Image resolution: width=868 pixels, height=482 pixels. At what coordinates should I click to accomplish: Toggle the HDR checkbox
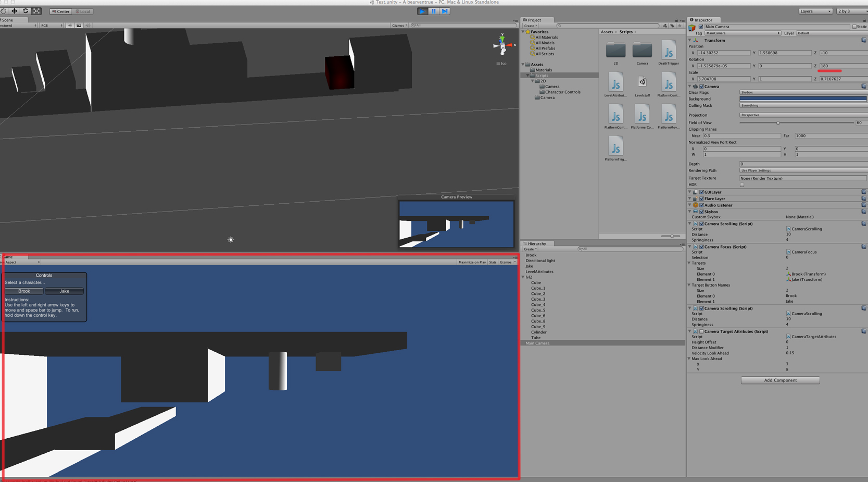pos(742,185)
